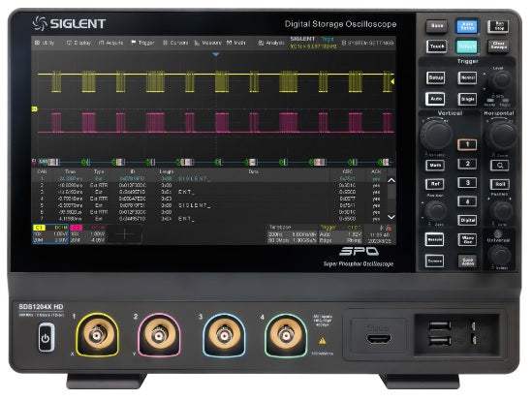
Task: Click the blue trigger position marker
Action: point(215,54)
